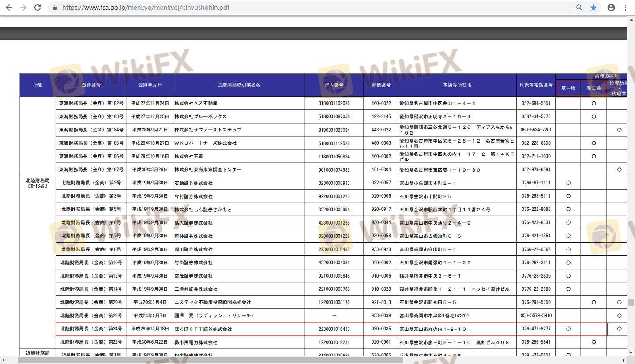Open the zoom magnifier in address bar
This screenshot has height=364, width=635.
[x=579, y=8]
